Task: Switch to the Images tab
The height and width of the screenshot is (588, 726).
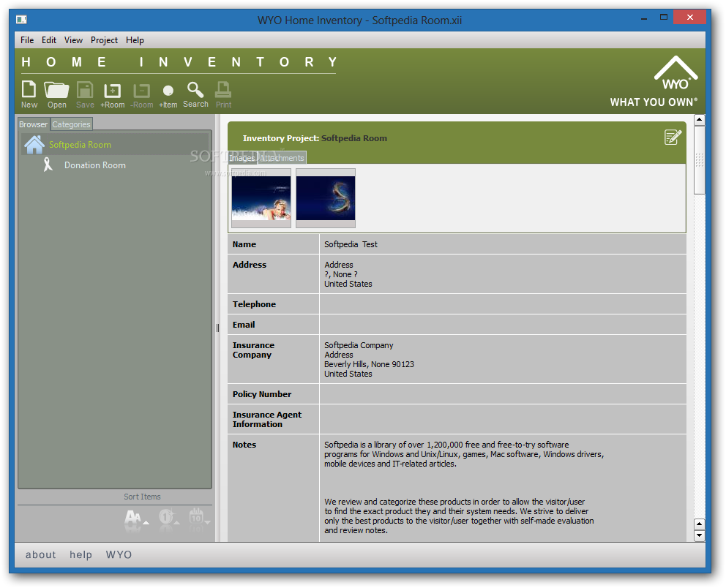Action: [242, 158]
